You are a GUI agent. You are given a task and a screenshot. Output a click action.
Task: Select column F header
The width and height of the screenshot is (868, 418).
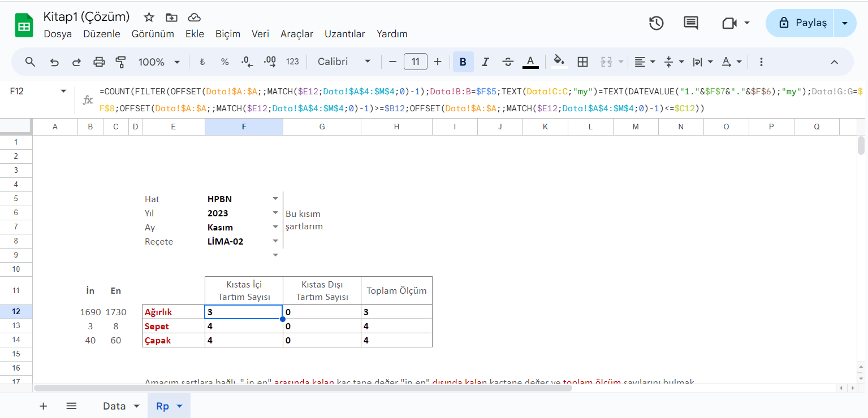click(244, 127)
